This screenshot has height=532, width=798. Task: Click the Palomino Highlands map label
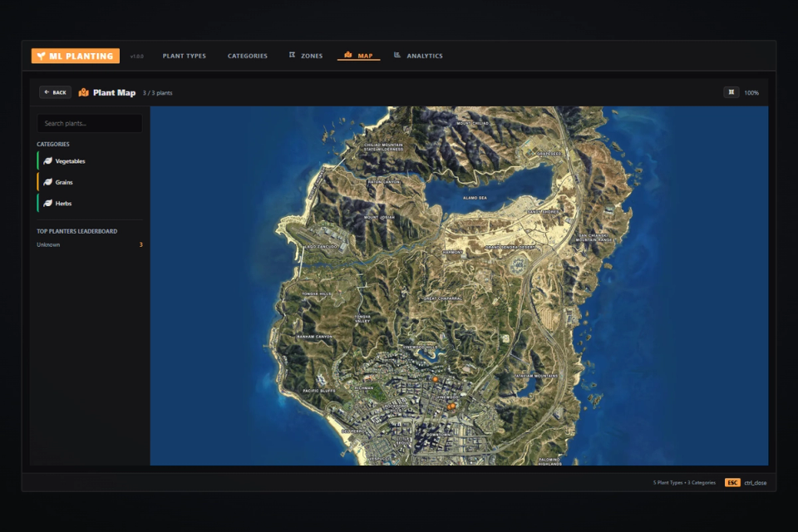coord(549,461)
